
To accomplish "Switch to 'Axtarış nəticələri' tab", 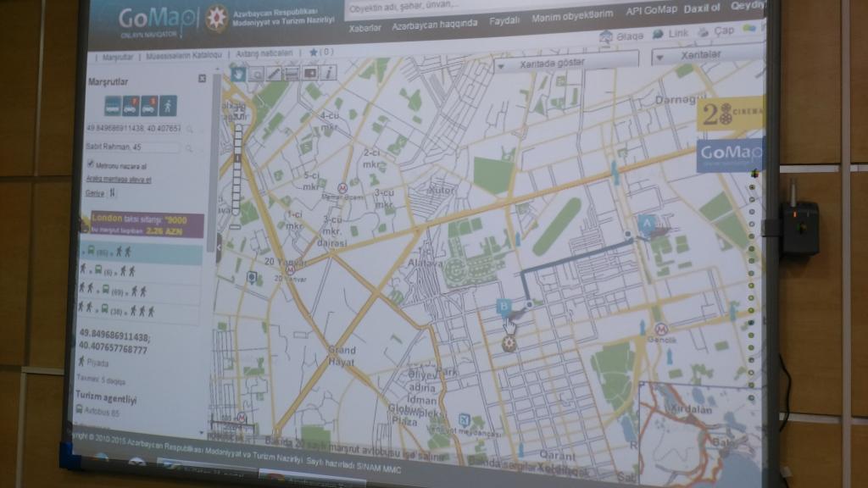I will pos(264,53).
